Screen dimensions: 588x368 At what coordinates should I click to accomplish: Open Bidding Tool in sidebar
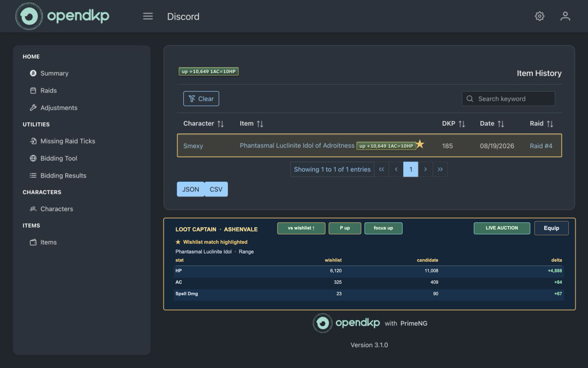pos(59,158)
